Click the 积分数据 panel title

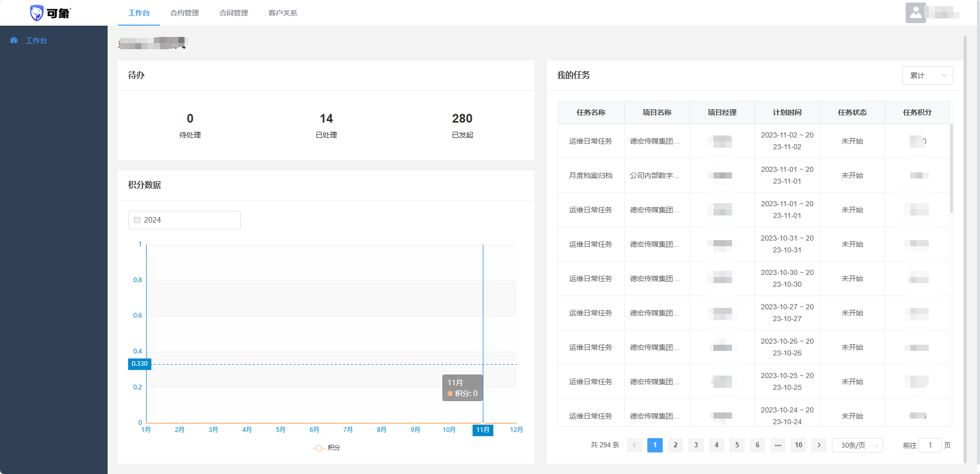145,185
